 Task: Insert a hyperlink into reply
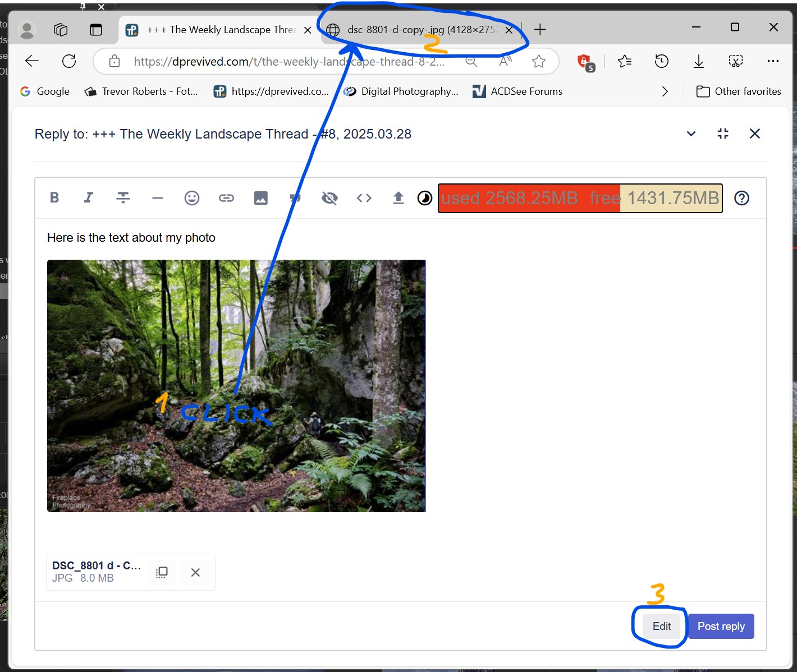coord(226,198)
